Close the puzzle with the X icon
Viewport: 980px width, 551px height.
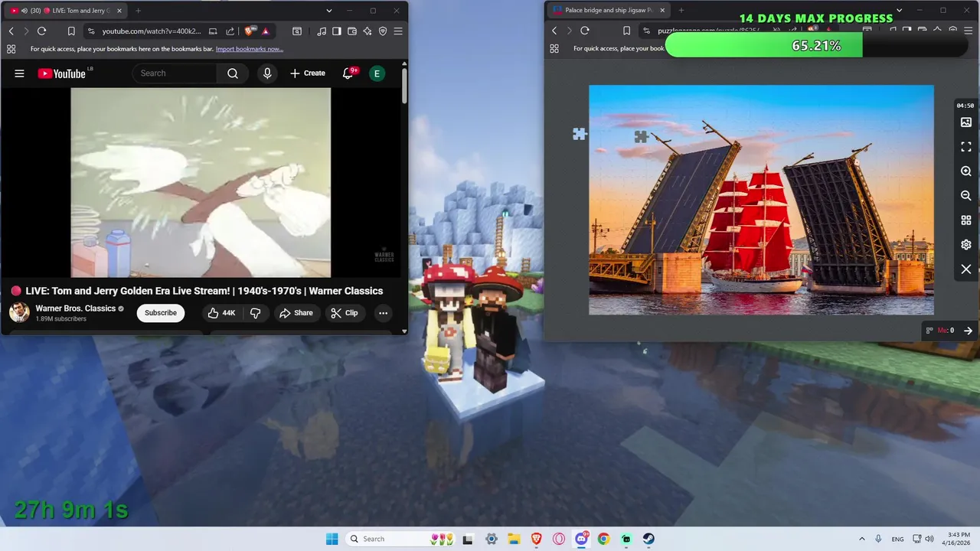(x=966, y=269)
